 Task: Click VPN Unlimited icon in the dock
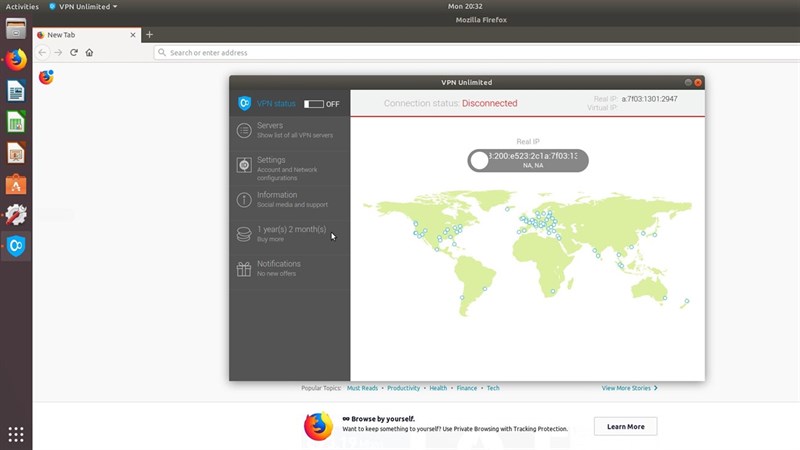16,246
